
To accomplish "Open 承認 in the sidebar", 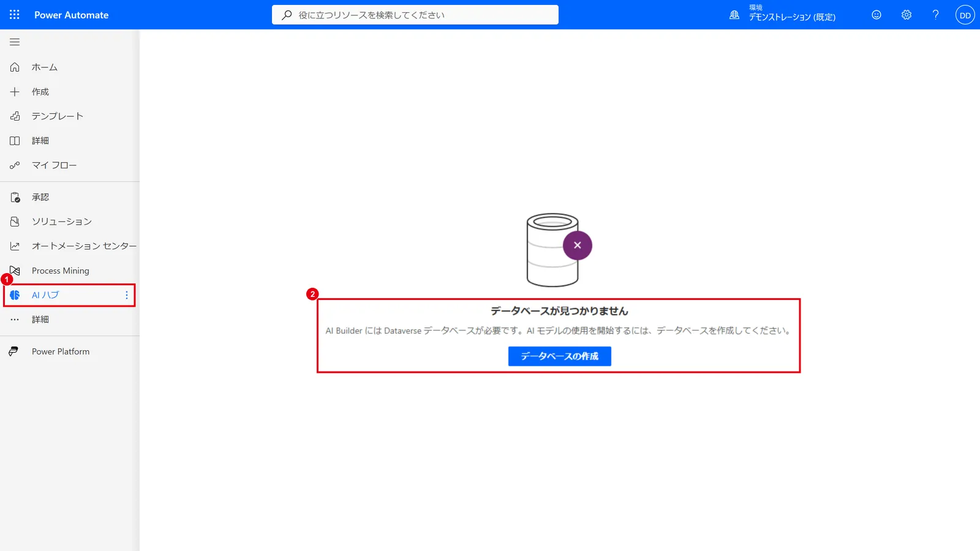I will coord(40,197).
